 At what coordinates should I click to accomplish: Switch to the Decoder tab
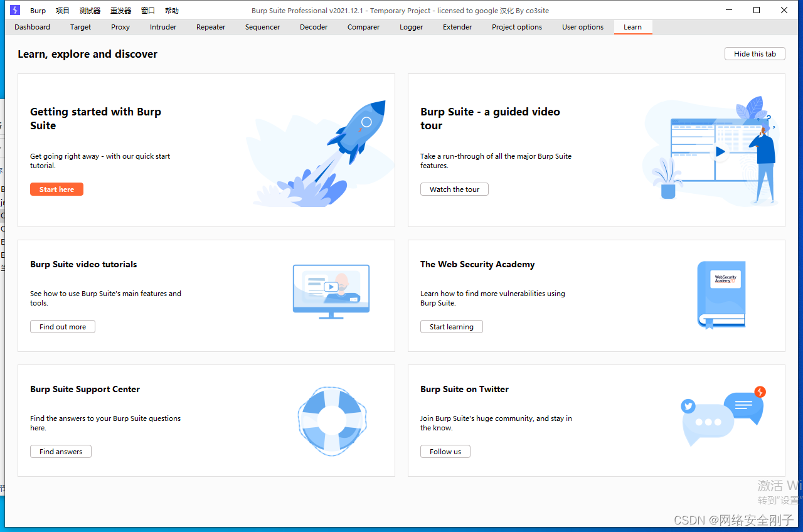click(x=314, y=27)
